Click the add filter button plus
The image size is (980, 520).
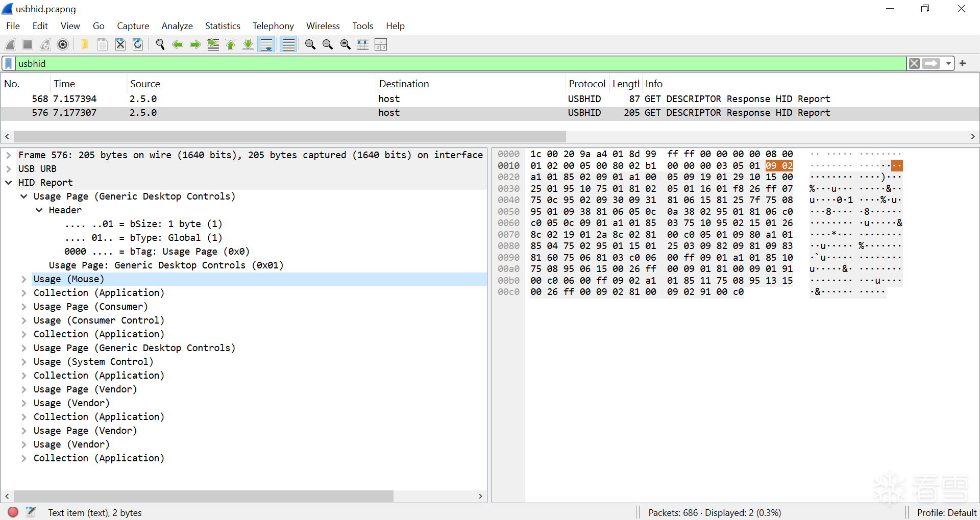(x=963, y=64)
